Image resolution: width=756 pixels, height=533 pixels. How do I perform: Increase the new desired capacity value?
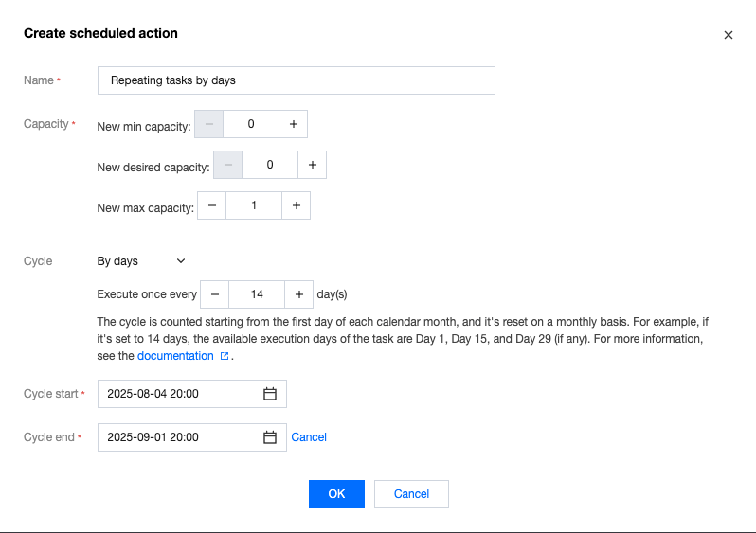click(313, 165)
